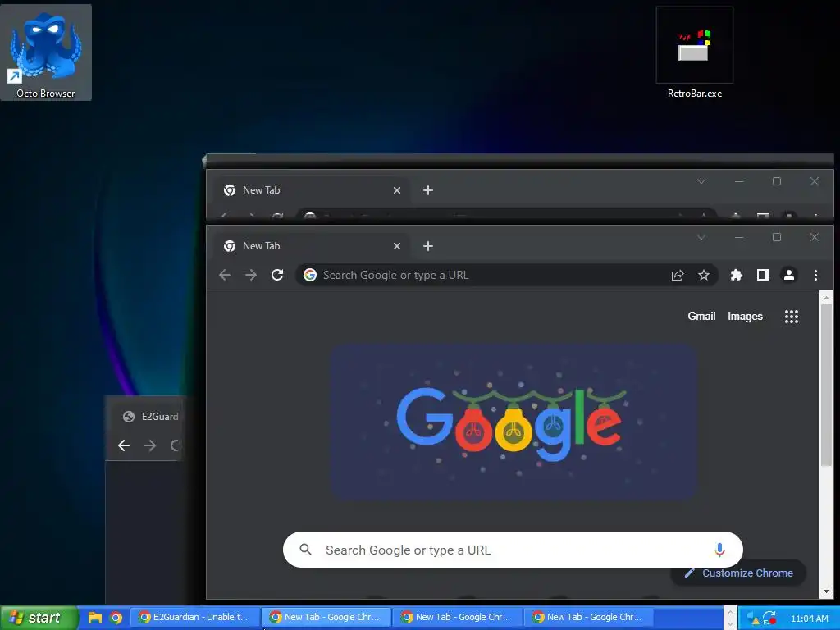Open the Windows start button

39,618
